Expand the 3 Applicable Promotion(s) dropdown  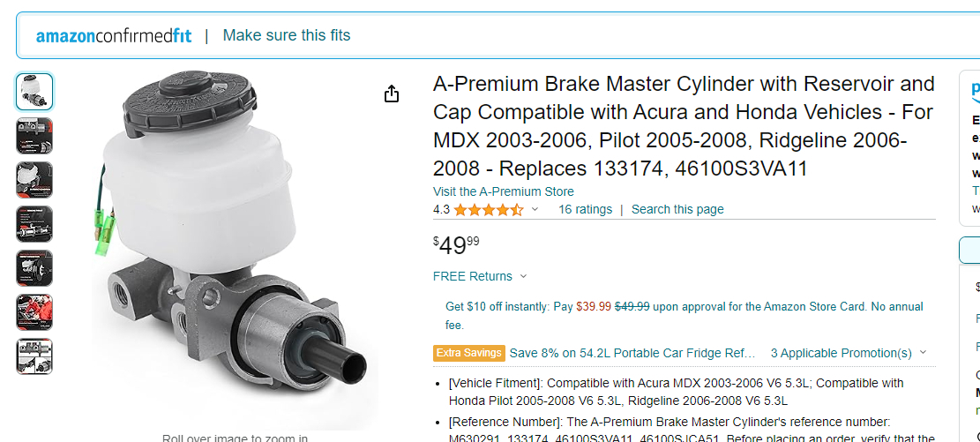(923, 353)
